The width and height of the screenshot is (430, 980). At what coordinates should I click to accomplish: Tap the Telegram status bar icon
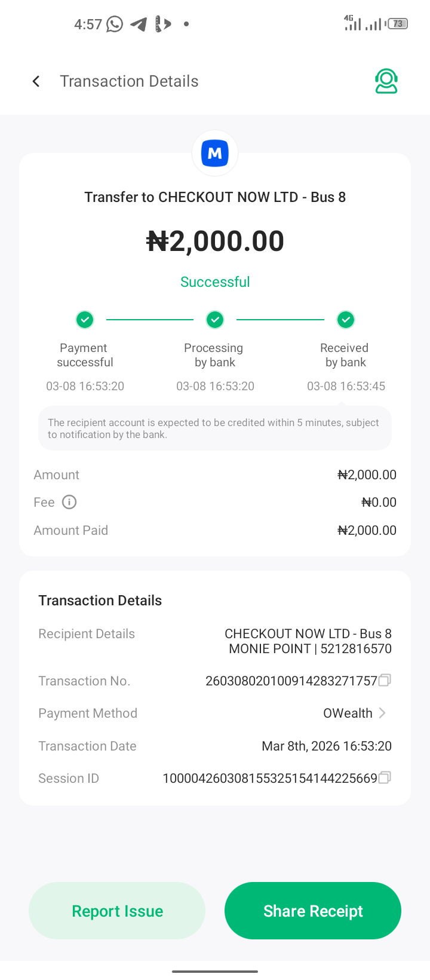click(x=139, y=24)
